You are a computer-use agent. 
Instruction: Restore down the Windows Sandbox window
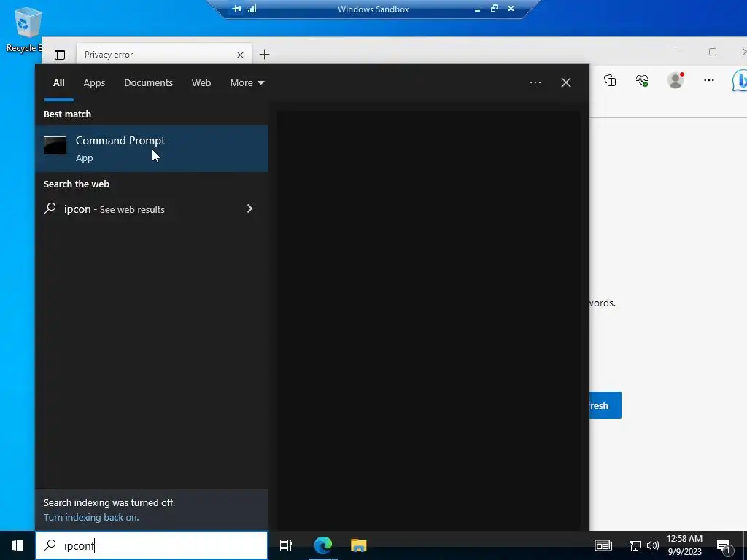494,9
